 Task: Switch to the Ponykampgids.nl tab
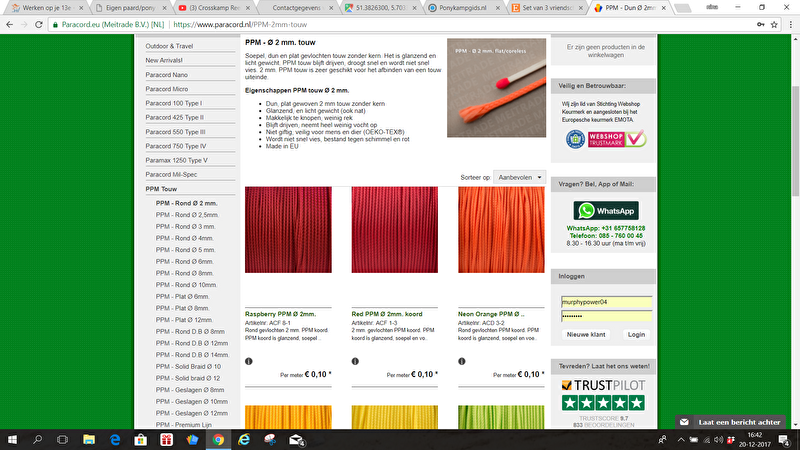point(463,8)
